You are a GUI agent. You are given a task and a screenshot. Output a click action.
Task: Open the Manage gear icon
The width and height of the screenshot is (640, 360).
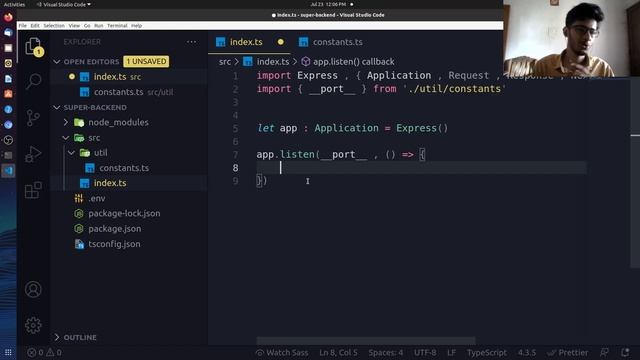(x=33, y=325)
